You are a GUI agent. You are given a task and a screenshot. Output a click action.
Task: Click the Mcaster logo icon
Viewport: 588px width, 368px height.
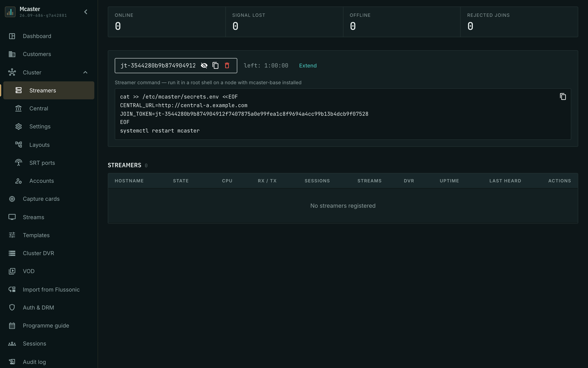pyautogui.click(x=10, y=12)
